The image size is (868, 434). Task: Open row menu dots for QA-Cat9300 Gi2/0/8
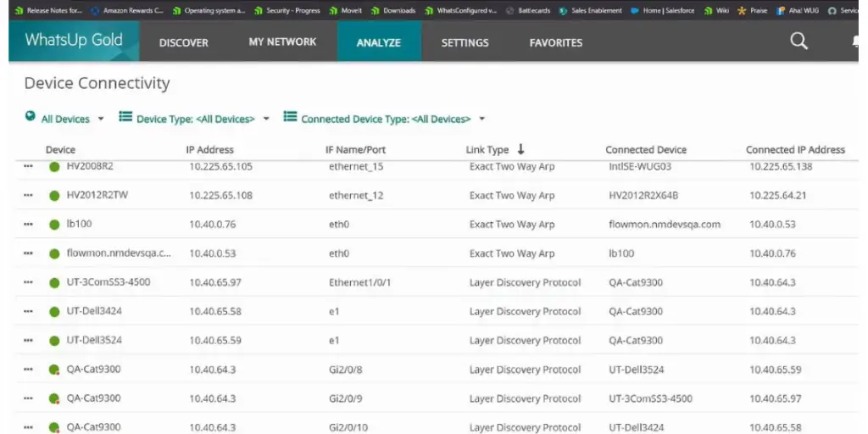pyautogui.click(x=28, y=370)
